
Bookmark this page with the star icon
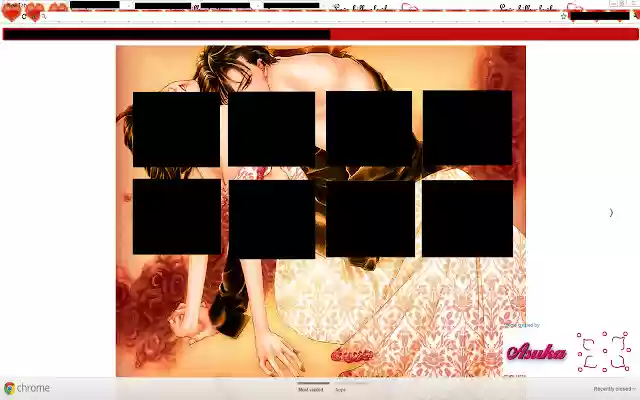click(563, 16)
